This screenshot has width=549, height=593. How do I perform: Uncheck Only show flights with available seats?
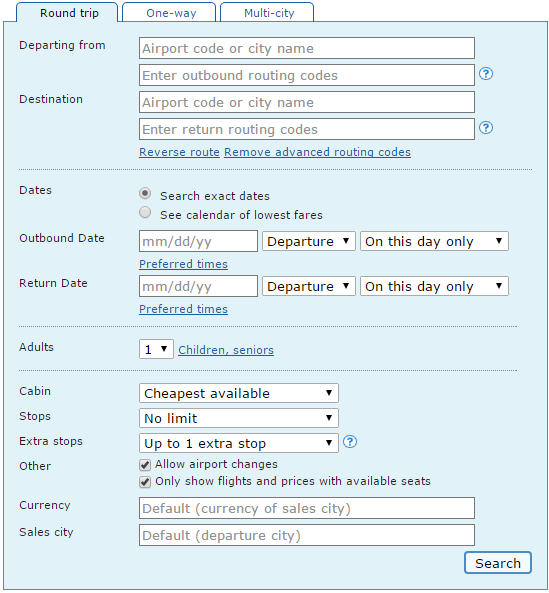[145, 482]
